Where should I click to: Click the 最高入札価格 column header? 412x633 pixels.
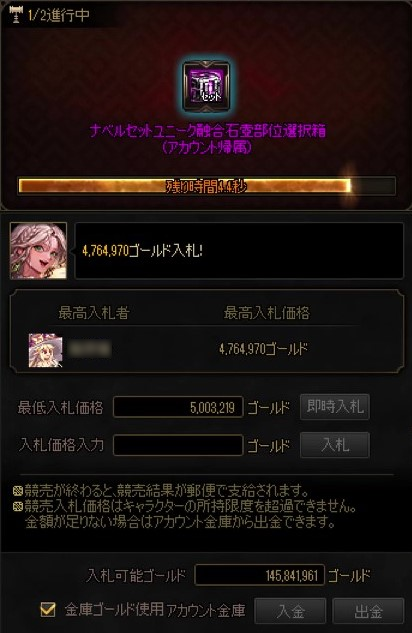pos(267,312)
